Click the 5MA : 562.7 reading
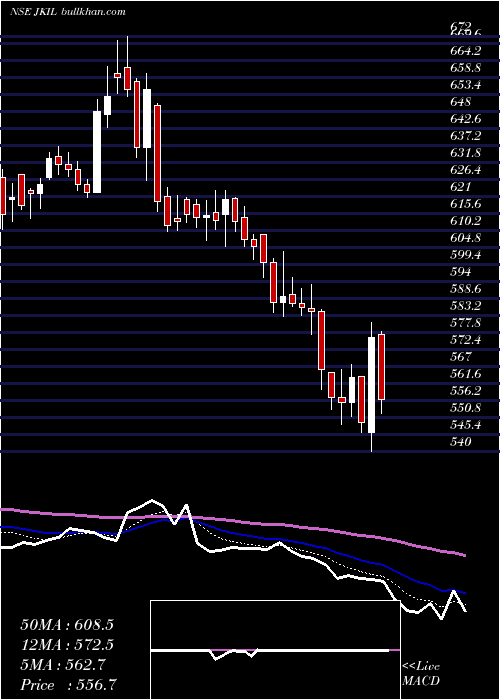 click(x=62, y=665)
